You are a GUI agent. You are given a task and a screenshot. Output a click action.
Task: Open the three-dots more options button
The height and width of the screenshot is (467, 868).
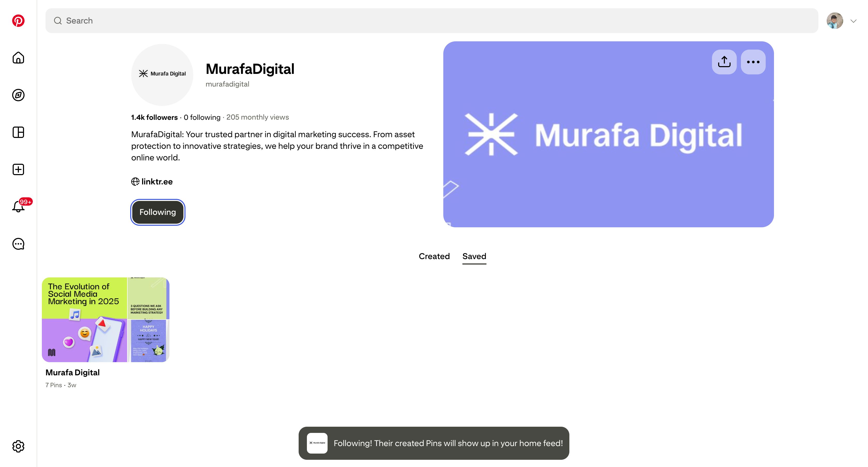tap(753, 62)
